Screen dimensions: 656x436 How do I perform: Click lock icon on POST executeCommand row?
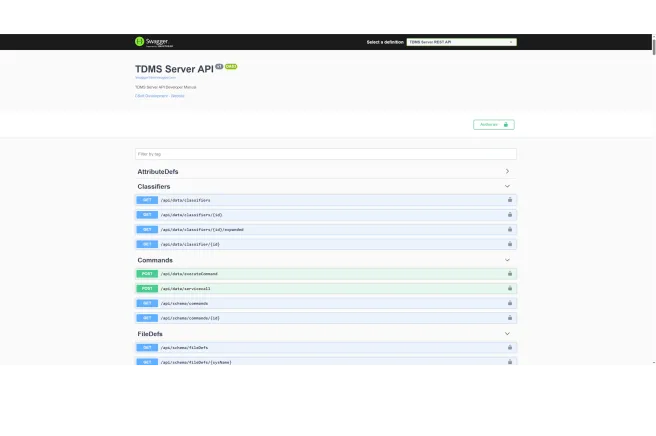(510, 274)
